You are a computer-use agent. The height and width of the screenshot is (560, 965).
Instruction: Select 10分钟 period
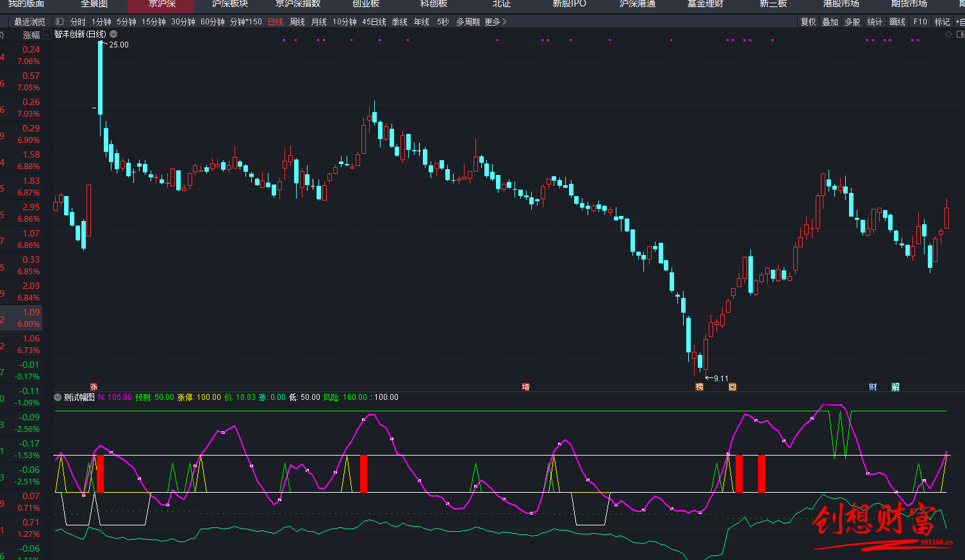[345, 22]
